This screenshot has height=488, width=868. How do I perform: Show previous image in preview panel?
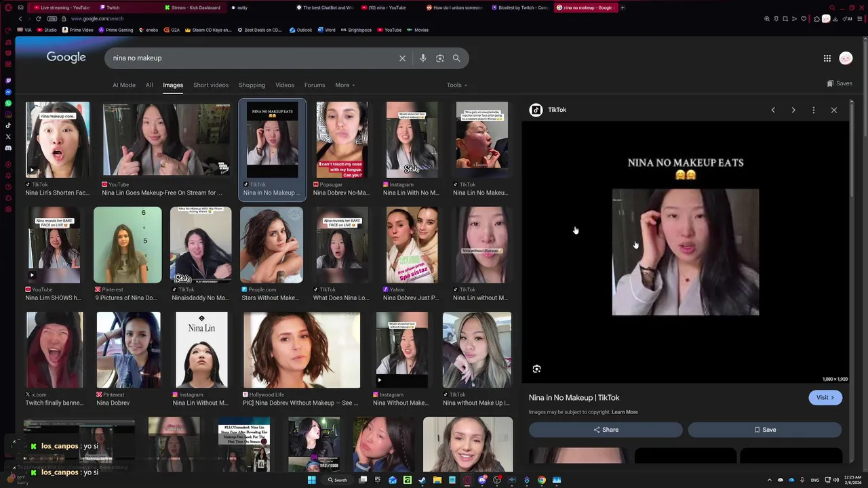(x=773, y=110)
